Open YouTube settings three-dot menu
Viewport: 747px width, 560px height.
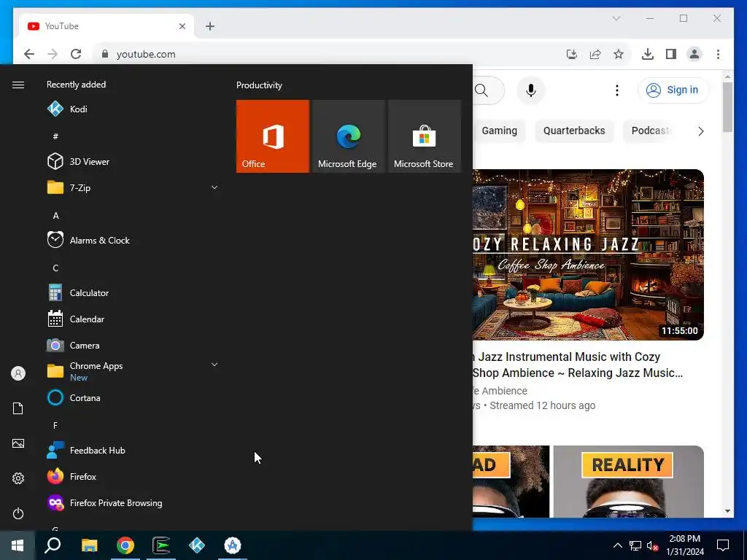coord(617,90)
